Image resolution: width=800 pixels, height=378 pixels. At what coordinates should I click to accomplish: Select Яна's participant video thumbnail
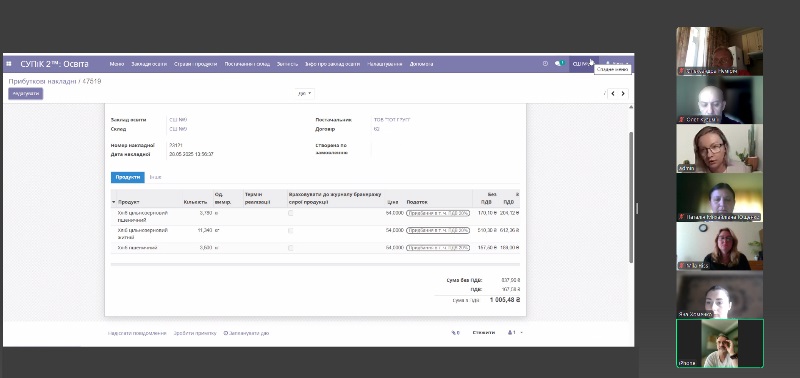click(719, 294)
